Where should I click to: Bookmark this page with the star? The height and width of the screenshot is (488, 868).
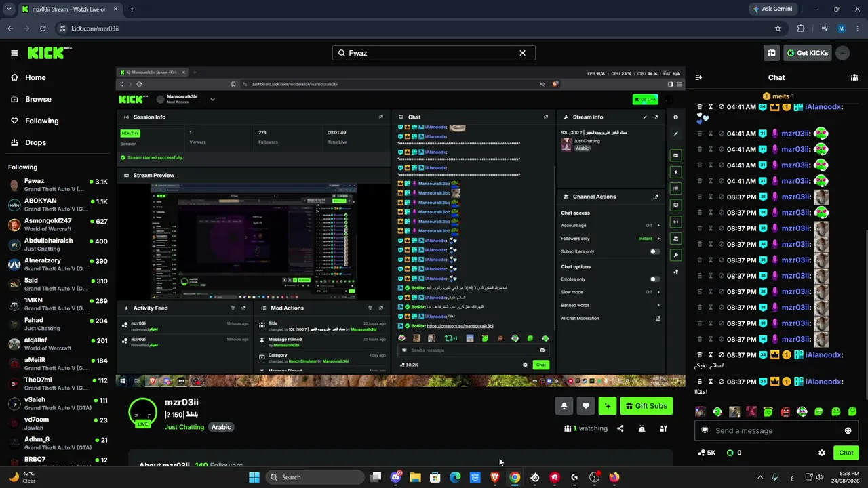point(778,28)
